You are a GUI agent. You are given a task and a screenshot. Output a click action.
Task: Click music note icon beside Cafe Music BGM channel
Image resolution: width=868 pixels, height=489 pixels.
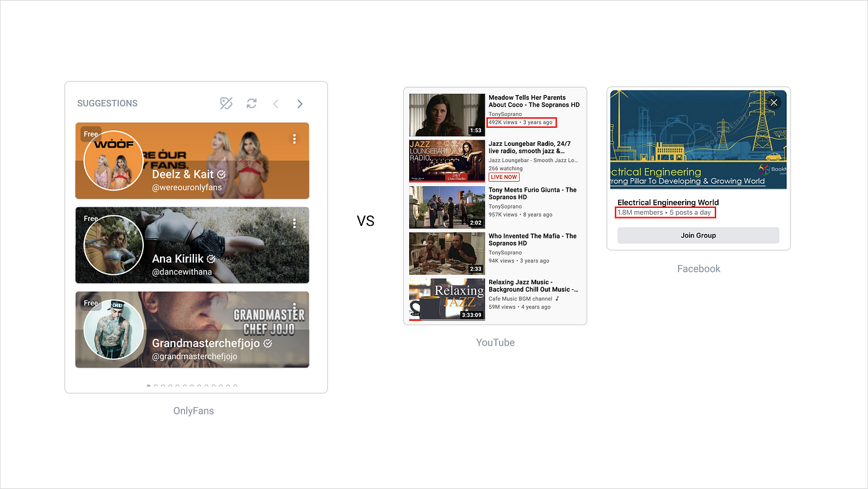(557, 298)
